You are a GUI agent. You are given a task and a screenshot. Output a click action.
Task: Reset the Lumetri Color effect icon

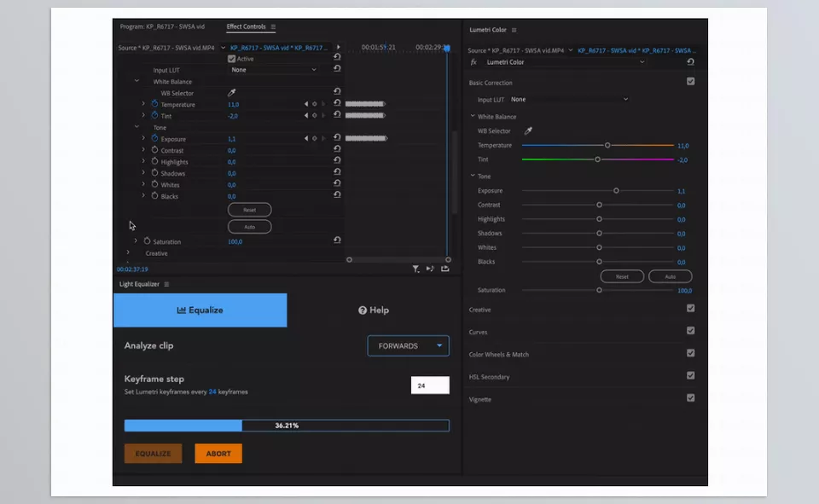[690, 61]
